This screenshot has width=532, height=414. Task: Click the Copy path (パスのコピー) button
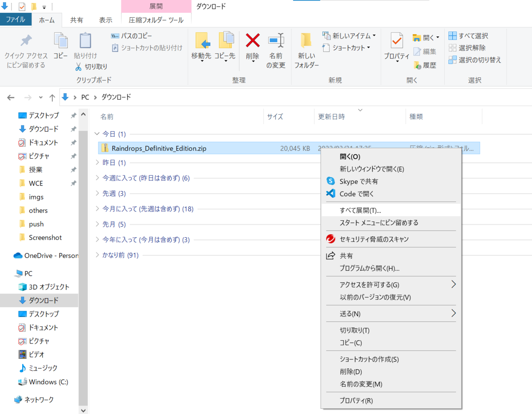[132, 35]
